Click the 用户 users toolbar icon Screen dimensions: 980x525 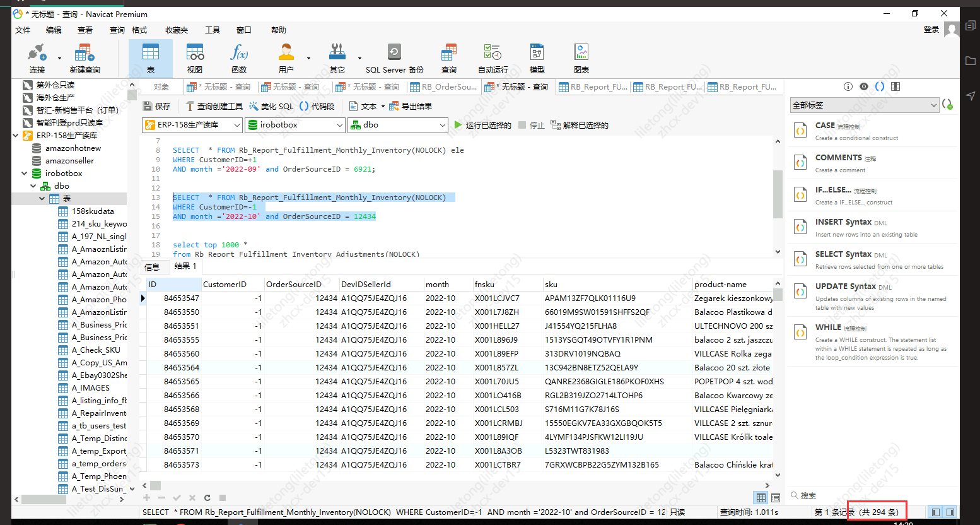(x=286, y=58)
